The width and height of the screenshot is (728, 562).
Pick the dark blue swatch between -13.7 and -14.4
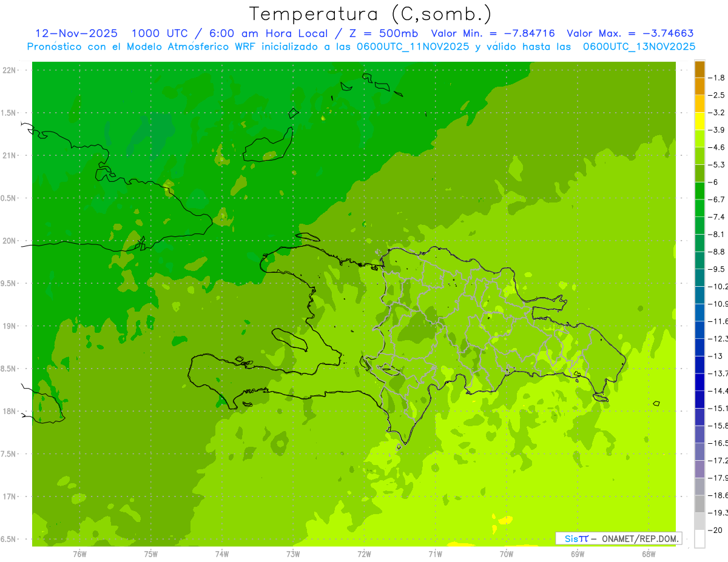(699, 382)
